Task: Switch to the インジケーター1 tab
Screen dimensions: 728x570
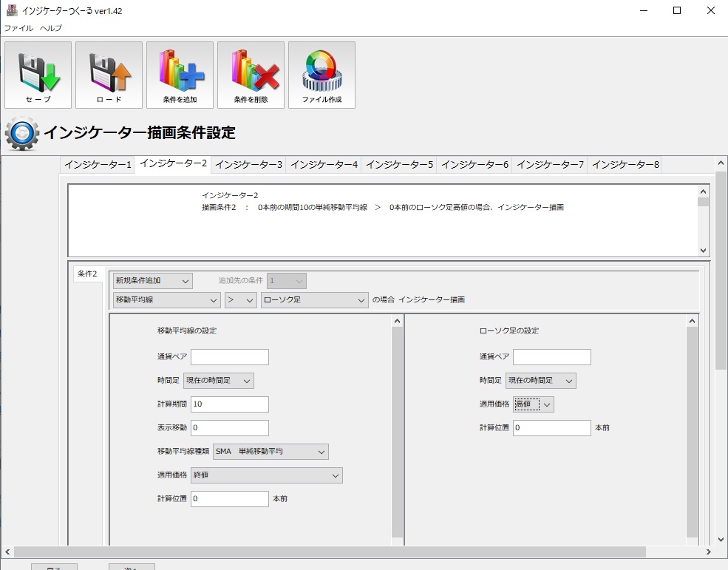Action: (98, 164)
